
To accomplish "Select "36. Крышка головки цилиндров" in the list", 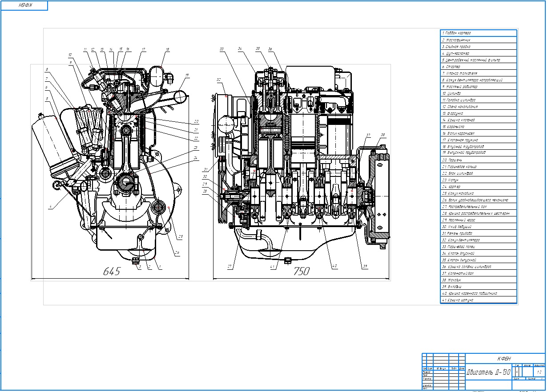I will point(479,267).
